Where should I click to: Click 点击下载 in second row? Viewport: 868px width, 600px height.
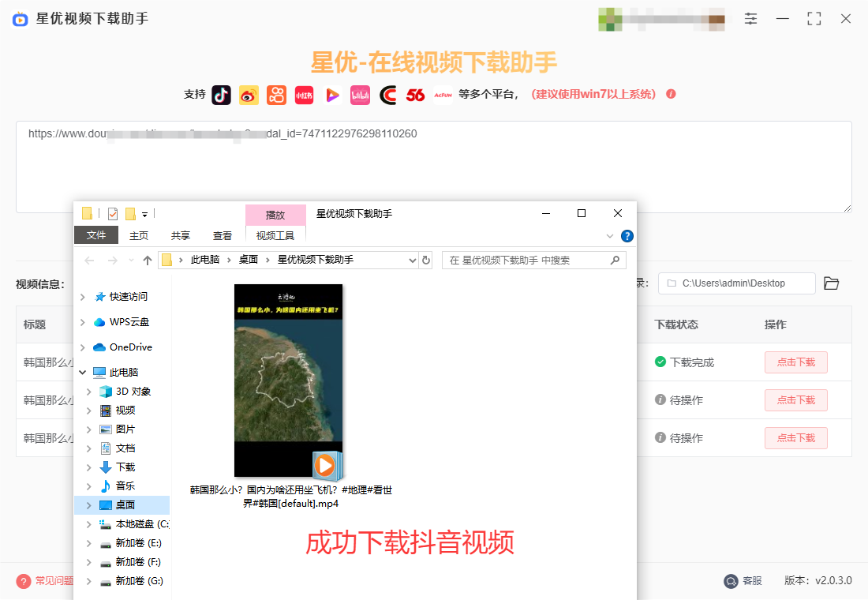pos(796,400)
